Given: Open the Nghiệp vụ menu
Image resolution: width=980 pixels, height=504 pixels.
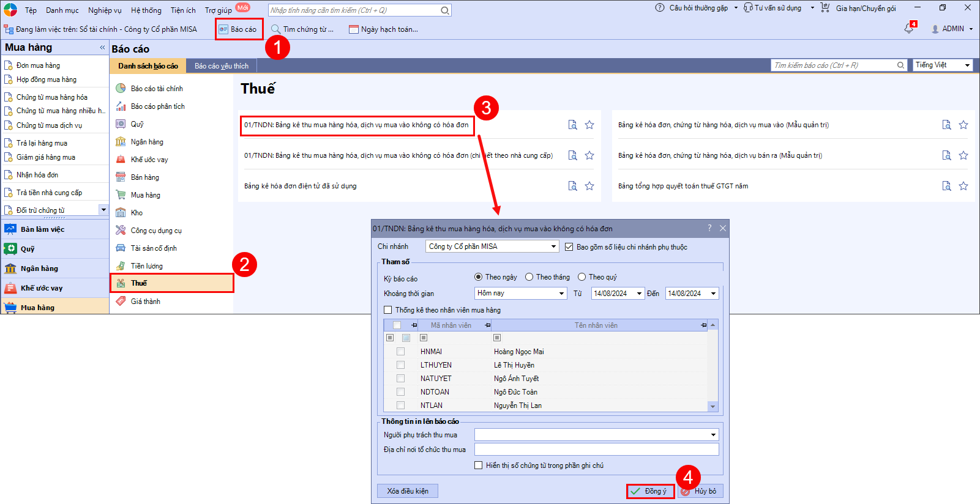Looking at the screenshot, I should (105, 10).
